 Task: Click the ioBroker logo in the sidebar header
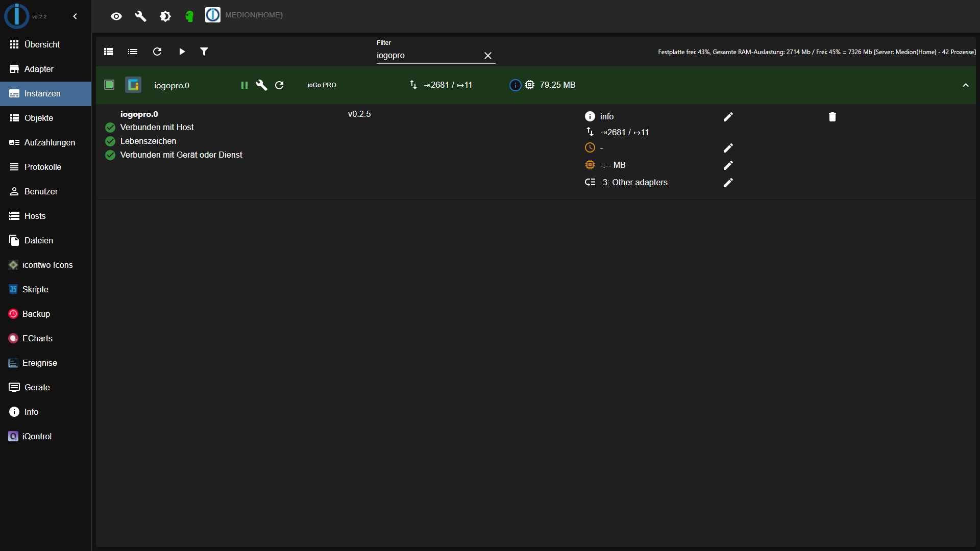click(17, 16)
